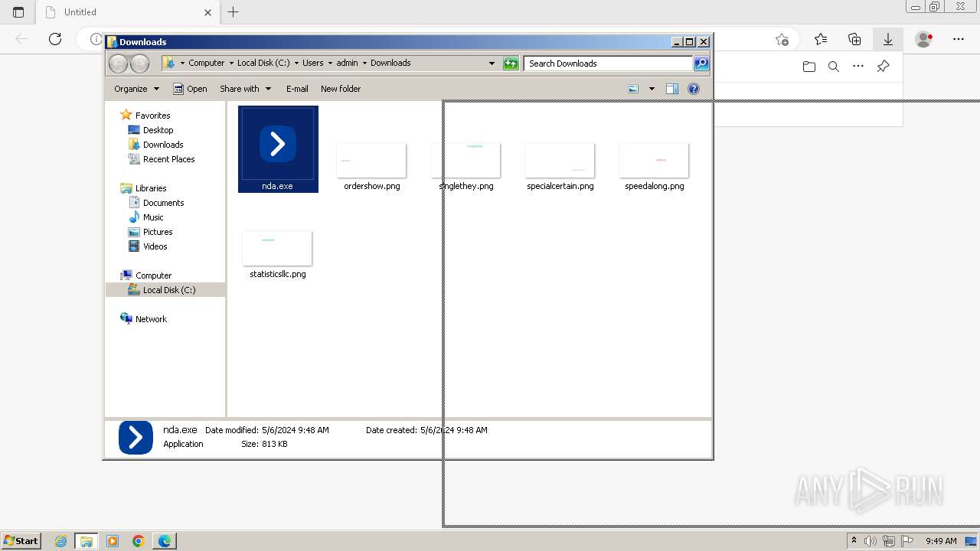980x551 pixels.
Task: Select ordershow.png thumbnail
Action: click(x=371, y=160)
